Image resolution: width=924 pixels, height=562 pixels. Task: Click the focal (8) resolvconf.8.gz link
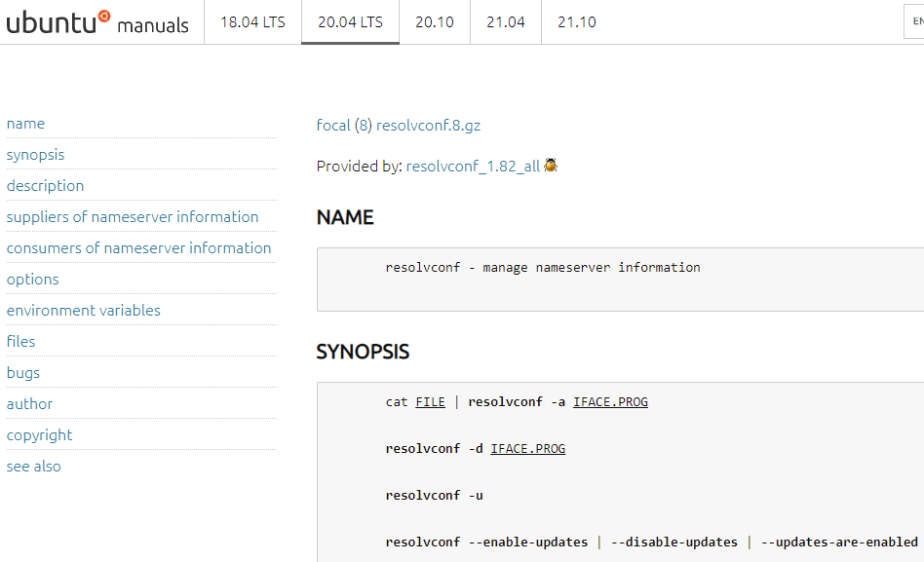pos(399,126)
